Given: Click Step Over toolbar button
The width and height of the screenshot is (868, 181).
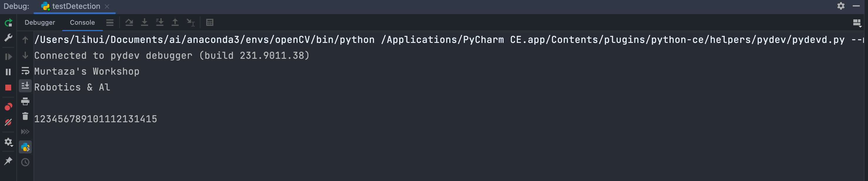Looking at the screenshot, I should [129, 23].
